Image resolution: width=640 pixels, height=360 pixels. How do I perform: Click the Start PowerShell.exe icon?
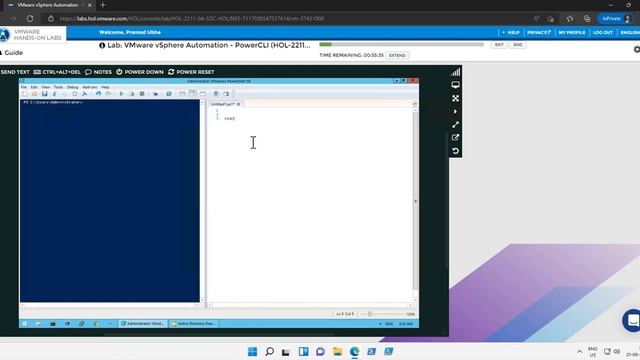(169, 94)
